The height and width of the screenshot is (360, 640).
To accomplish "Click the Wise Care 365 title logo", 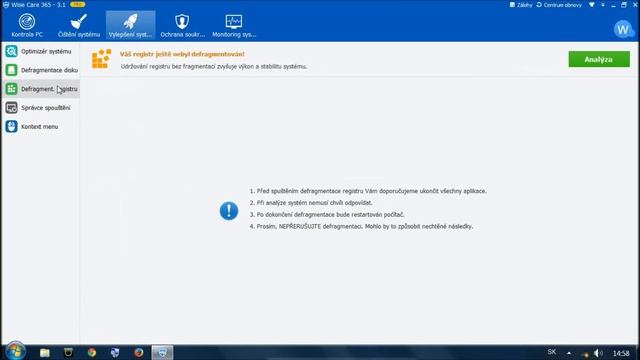I will pyautogui.click(x=6, y=5).
